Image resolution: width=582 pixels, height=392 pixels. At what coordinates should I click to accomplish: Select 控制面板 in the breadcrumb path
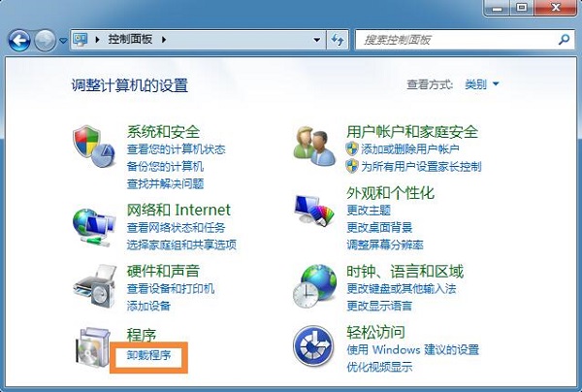[x=130, y=39]
